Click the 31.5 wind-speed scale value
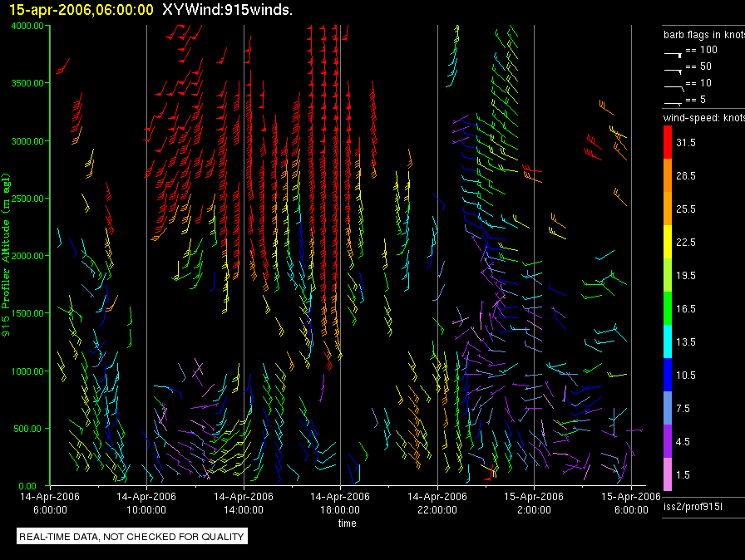The height and width of the screenshot is (560, 745). coord(686,142)
